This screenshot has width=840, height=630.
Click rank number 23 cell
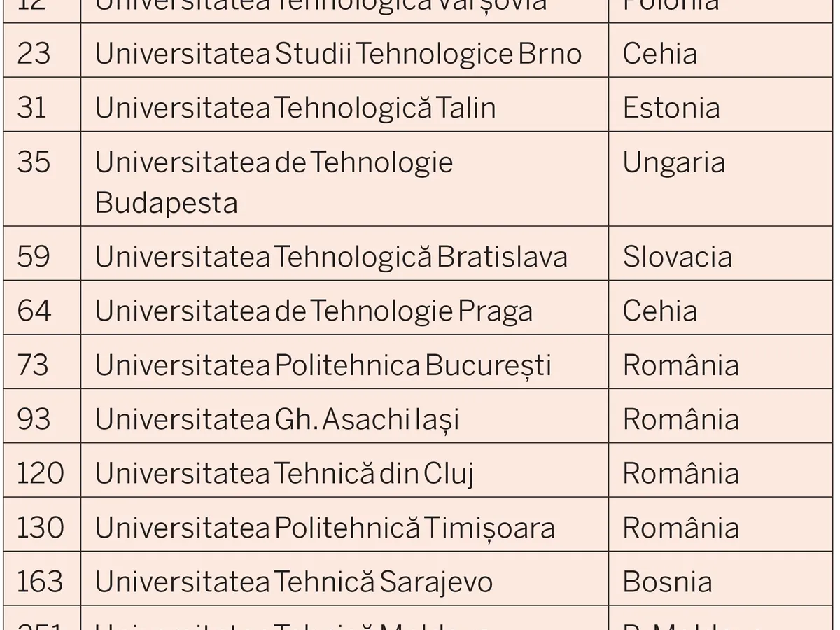click(34, 54)
